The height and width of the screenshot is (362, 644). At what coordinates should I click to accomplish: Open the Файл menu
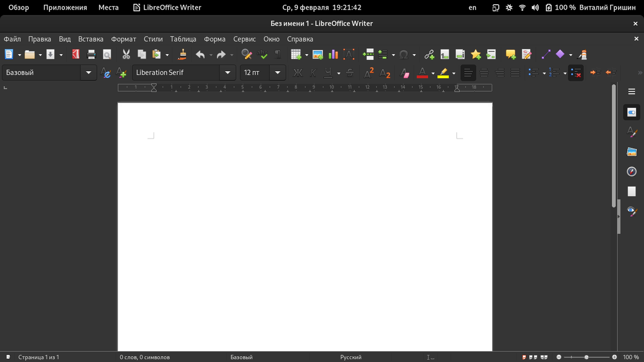click(12, 39)
